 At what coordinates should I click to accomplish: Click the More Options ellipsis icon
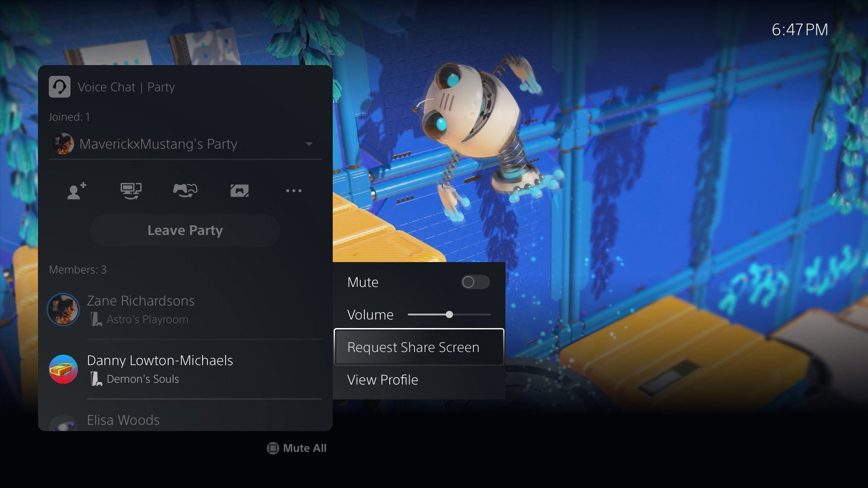294,191
